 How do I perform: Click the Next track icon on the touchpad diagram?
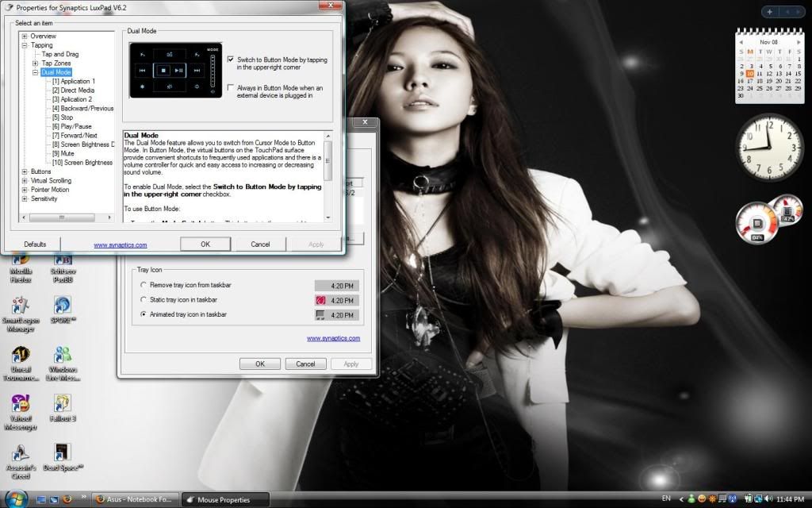coord(197,70)
